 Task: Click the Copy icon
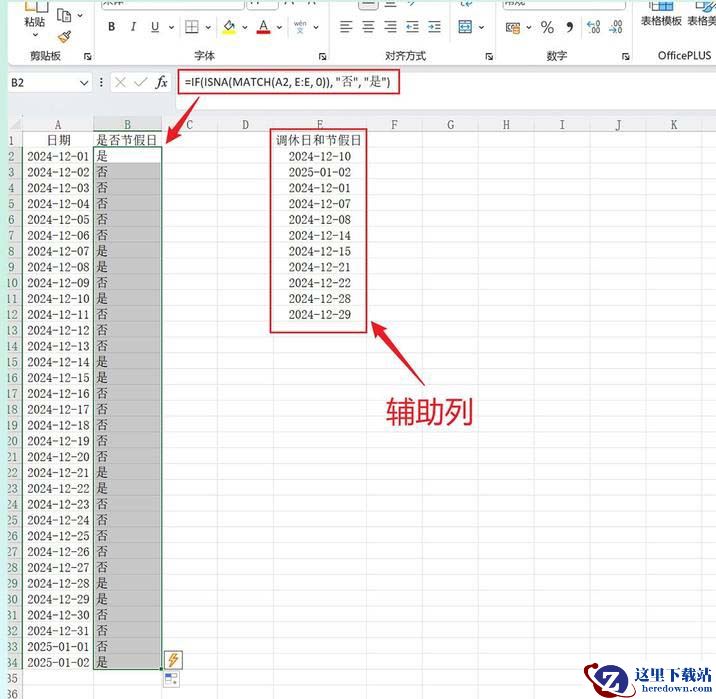[64, 16]
